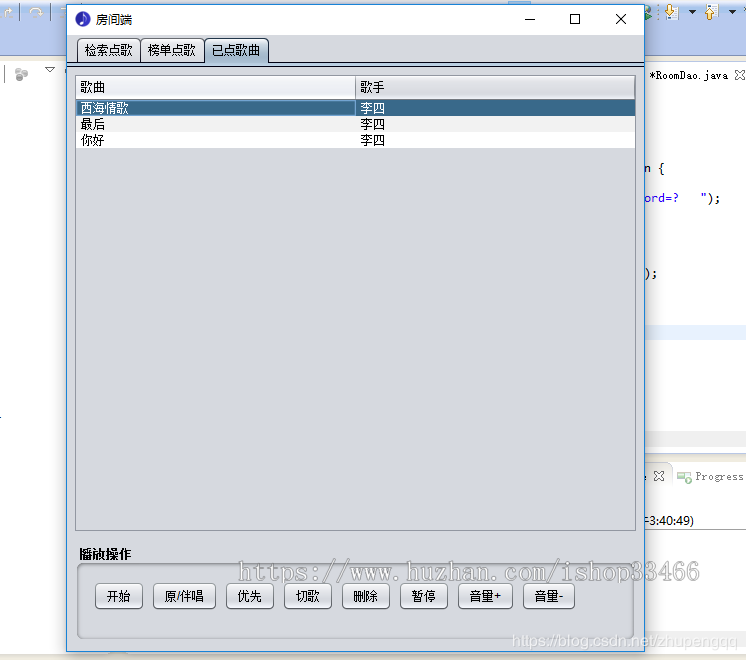Screen dimensions: 746x660
Task: Click the 删除 button
Action: pos(366,596)
